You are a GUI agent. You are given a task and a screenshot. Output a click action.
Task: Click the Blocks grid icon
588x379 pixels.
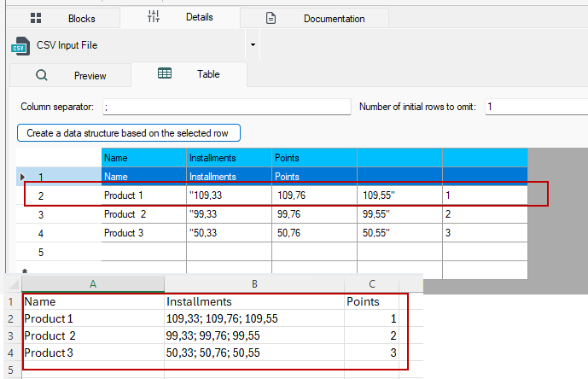tap(36, 18)
